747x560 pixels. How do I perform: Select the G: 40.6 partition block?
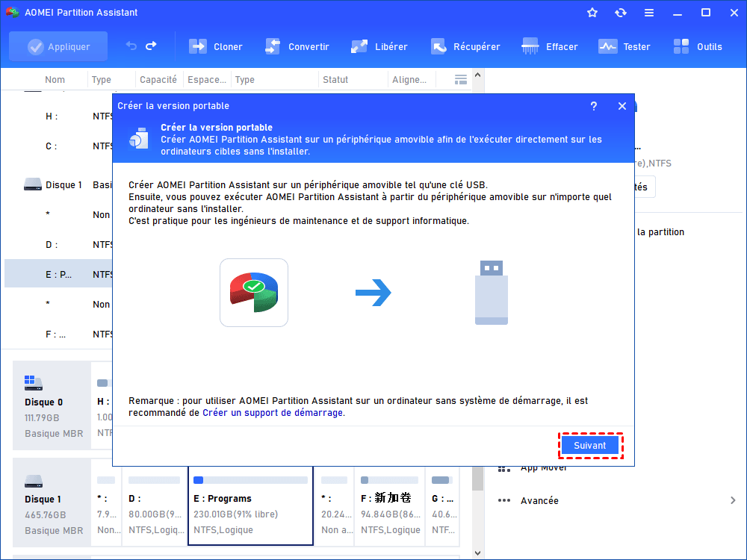(443, 505)
